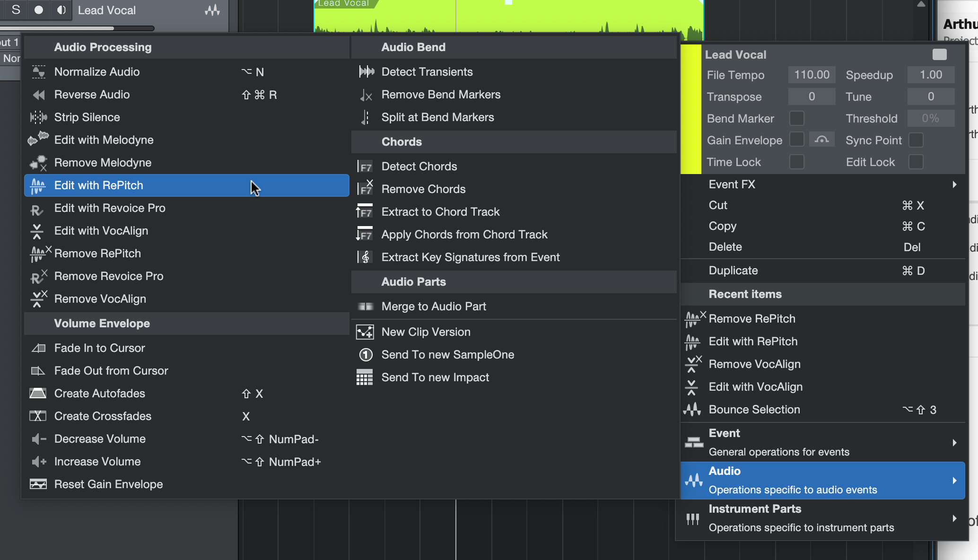Image resolution: width=978 pixels, height=560 pixels.
Task: Click the Strip Silence icon
Action: click(38, 117)
